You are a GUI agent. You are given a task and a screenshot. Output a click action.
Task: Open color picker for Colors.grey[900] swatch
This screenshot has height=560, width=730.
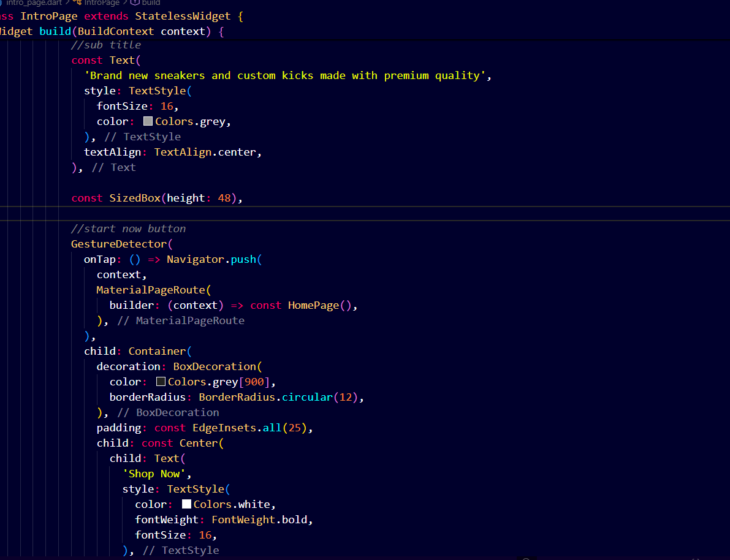coord(161,382)
